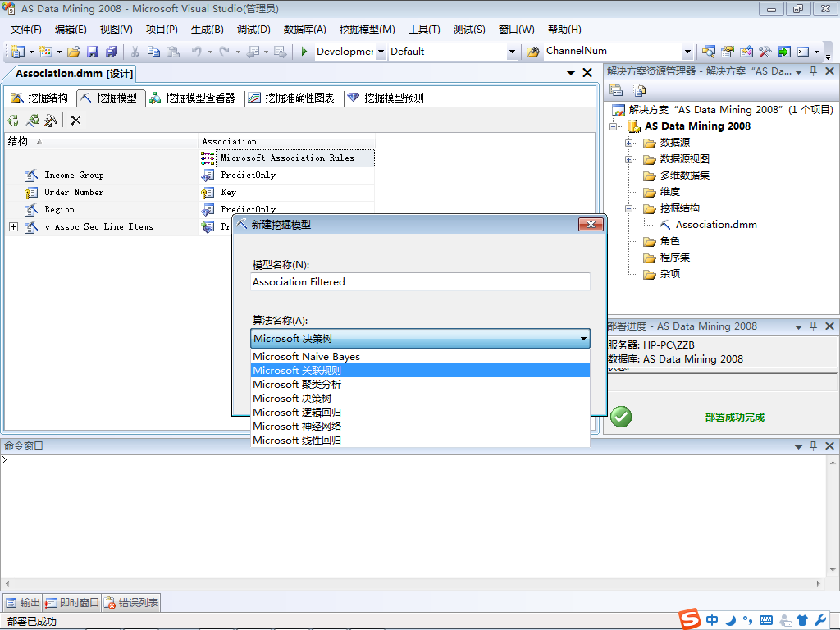Open the Properties Window toolbar icon
This screenshot has height=630, width=840.
click(727, 52)
